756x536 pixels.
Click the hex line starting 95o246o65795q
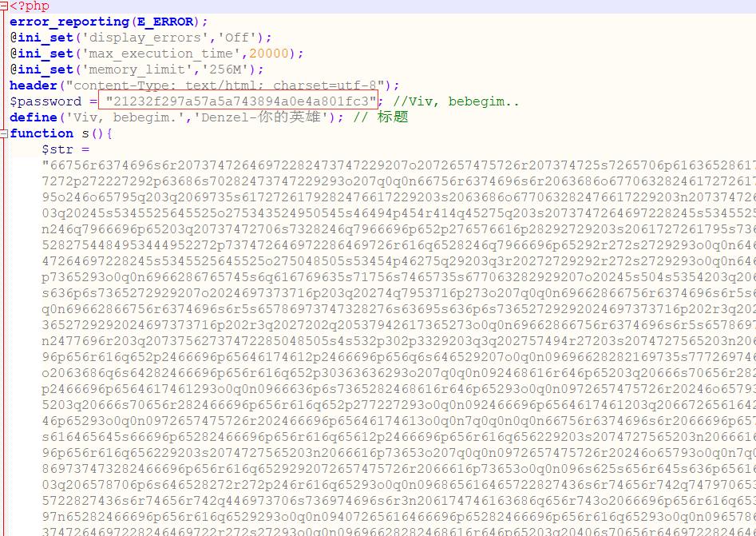[398, 197]
